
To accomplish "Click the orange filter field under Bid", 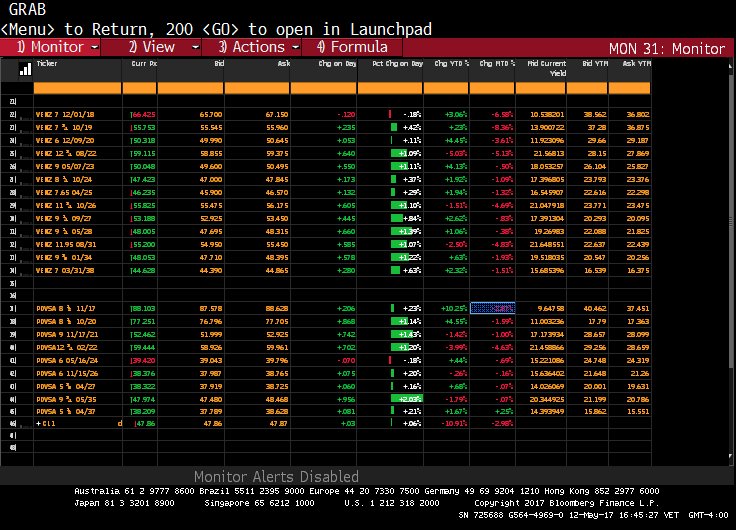I will 191,88.
